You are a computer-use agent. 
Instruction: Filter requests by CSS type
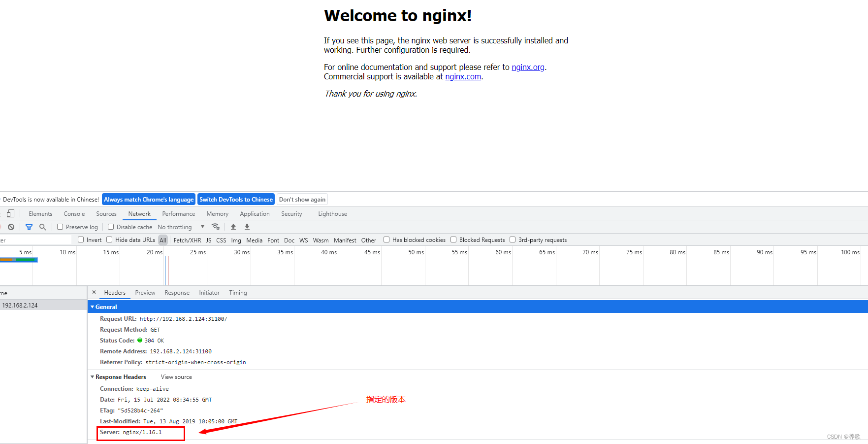coord(221,240)
